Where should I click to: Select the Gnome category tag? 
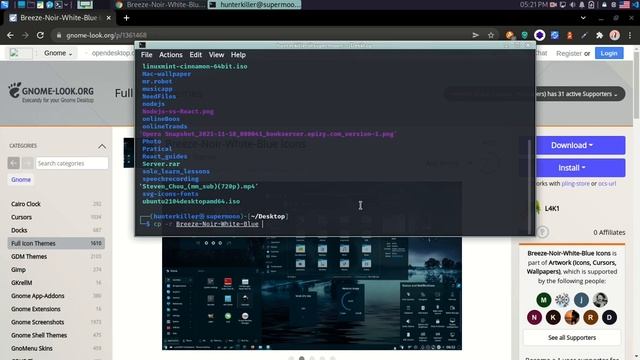point(21,180)
